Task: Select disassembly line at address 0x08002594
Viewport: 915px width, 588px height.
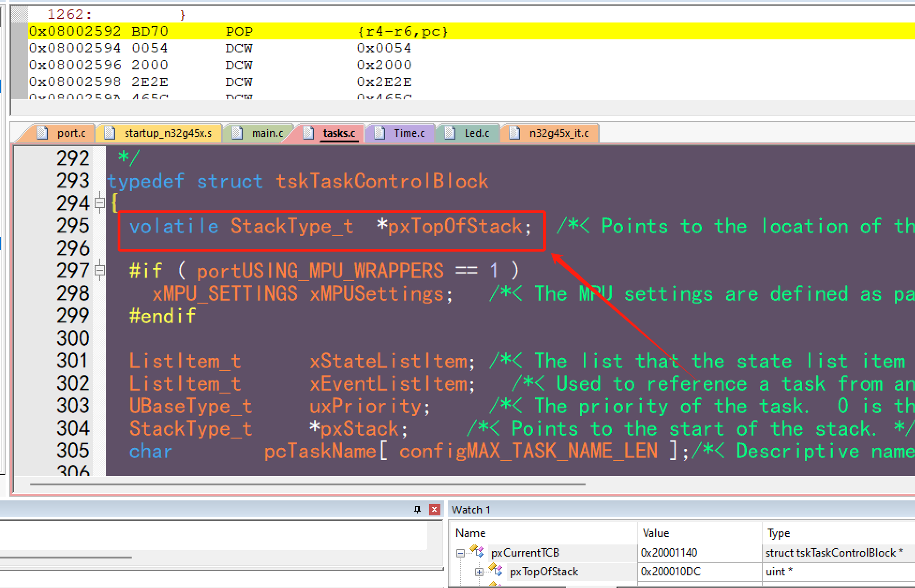Action: [471, 48]
